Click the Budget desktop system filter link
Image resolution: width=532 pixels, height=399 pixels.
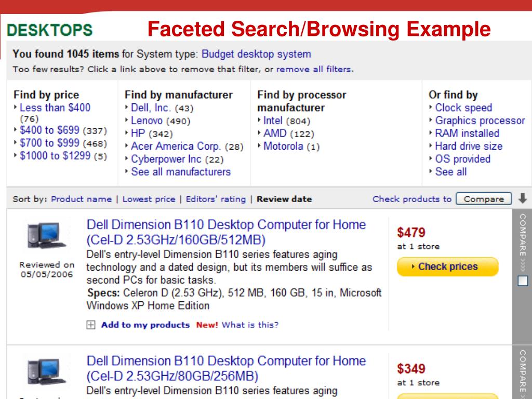tap(256, 54)
